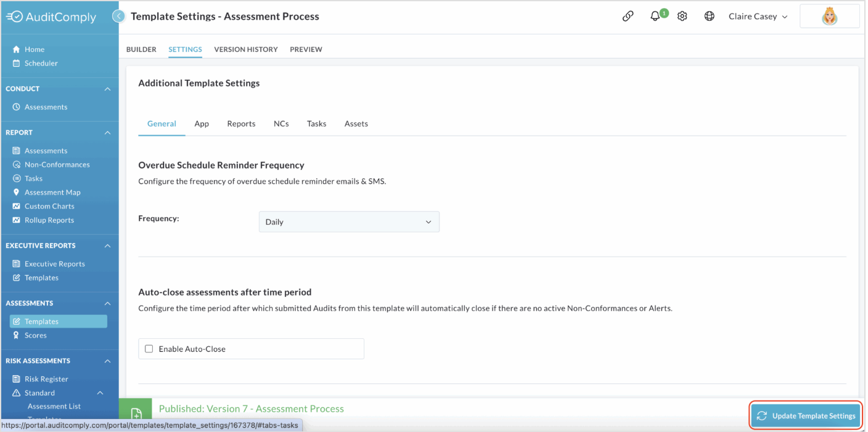Click the green add-document icon
Image resolution: width=868 pixels, height=432 pixels.
click(x=136, y=414)
